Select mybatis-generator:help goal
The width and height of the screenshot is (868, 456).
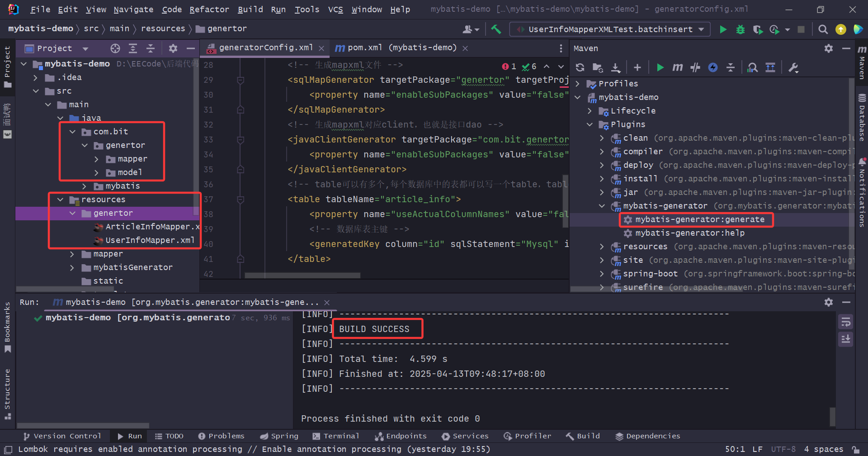pos(689,233)
